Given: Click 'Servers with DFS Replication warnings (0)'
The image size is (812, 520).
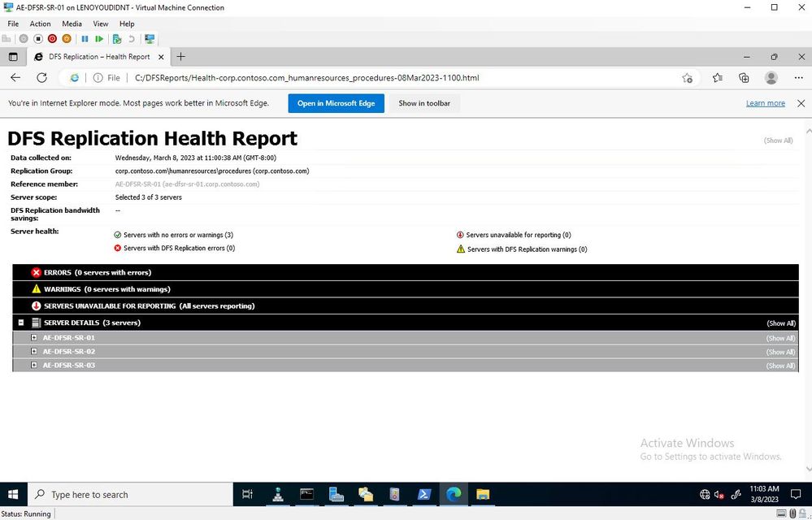Looking at the screenshot, I should point(528,249).
